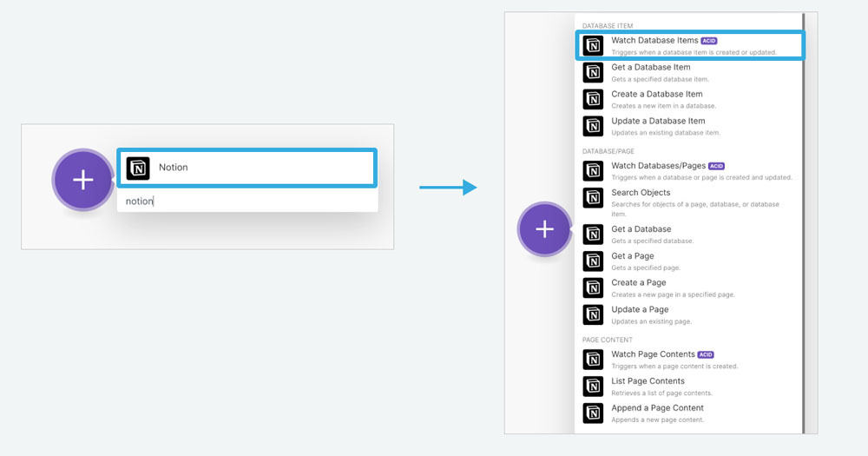This screenshot has height=456, width=868.
Task: Click the Notion icon beside Create a Database Item
Action: tap(593, 99)
